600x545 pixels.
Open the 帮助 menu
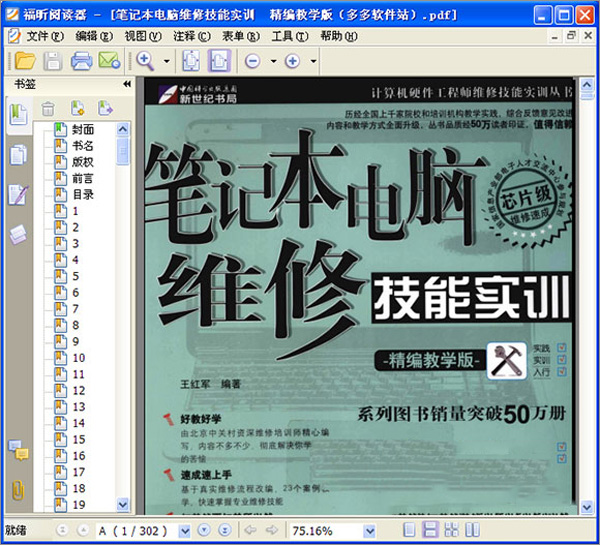tap(339, 36)
